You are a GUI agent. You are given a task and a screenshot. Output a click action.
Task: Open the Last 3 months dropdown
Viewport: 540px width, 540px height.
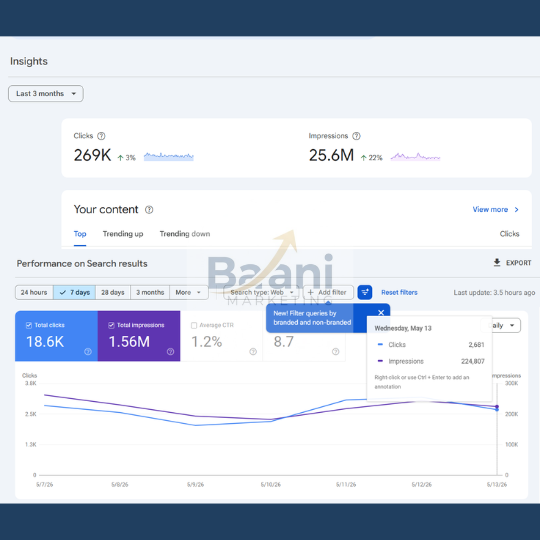[46, 94]
